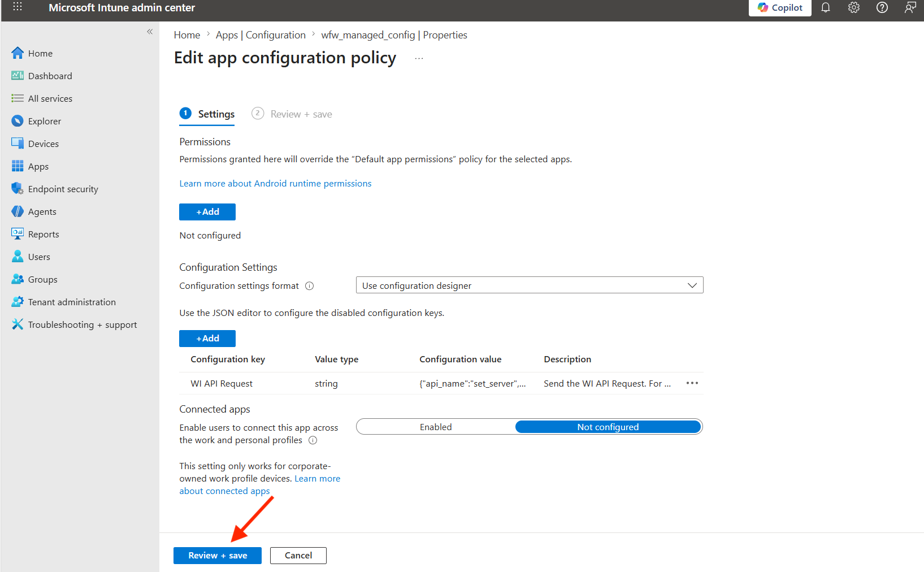924x572 pixels.
Task: Set Connected apps to Enabled
Action: tap(436, 427)
